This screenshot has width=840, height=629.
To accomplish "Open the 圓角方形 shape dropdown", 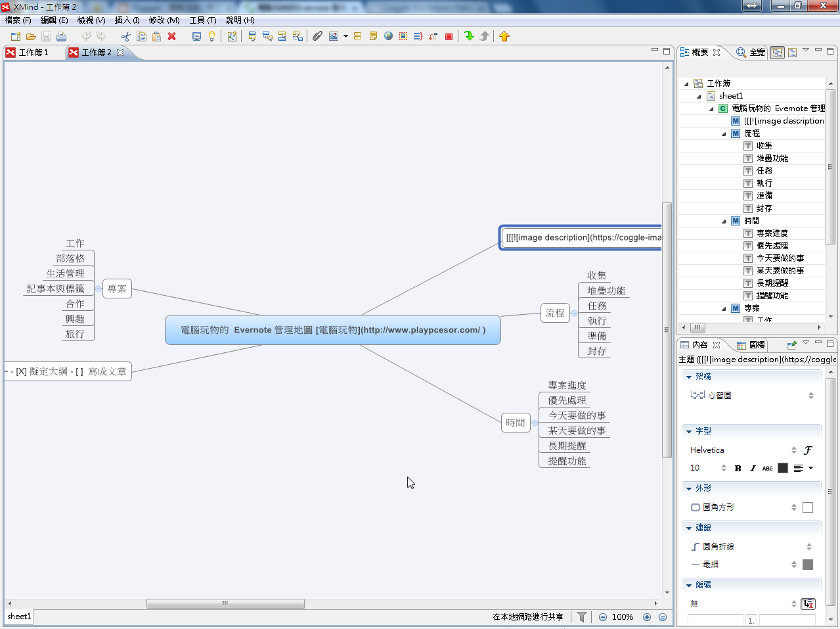I will click(x=794, y=507).
